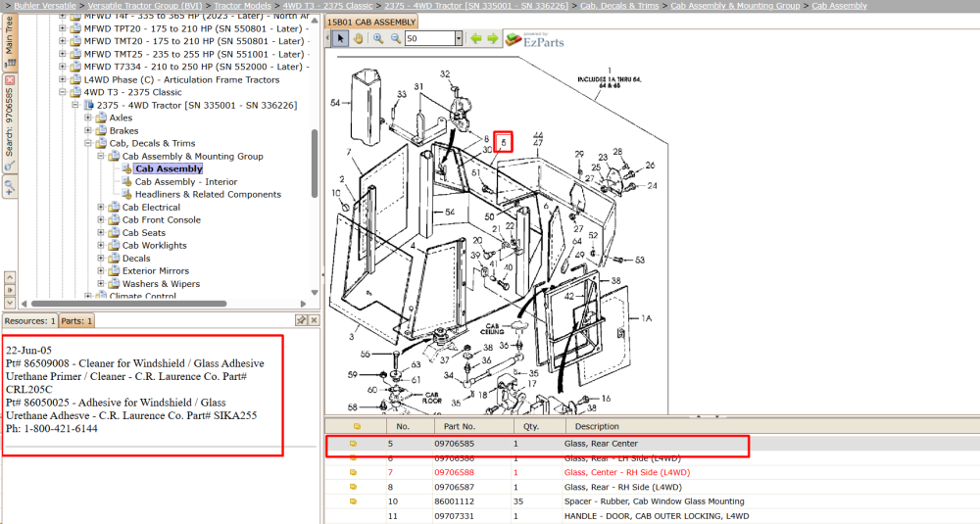Screen dimensions: 980x524
Task: Click the zoom value field showing 50
Action: (x=429, y=39)
